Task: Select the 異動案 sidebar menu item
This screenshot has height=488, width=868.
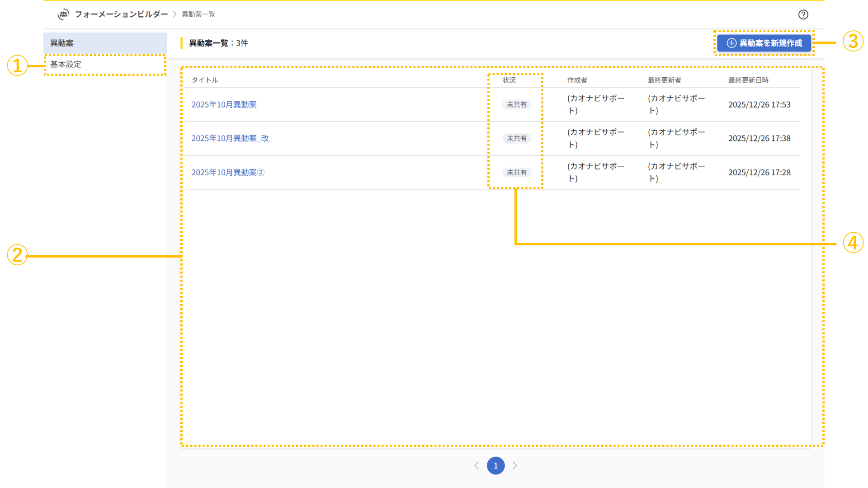Action: pyautogui.click(x=62, y=43)
